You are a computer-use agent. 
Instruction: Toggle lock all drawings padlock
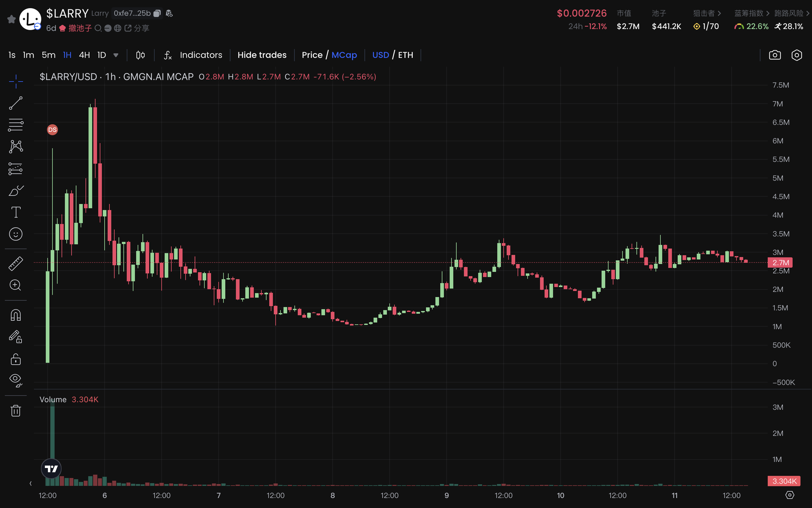point(15,359)
